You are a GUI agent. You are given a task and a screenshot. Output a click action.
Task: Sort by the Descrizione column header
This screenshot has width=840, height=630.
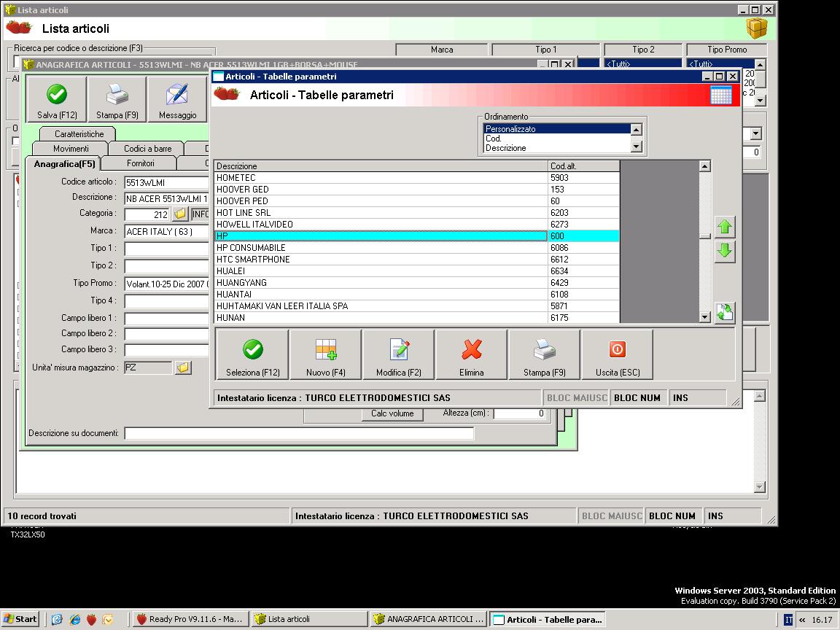pos(381,166)
